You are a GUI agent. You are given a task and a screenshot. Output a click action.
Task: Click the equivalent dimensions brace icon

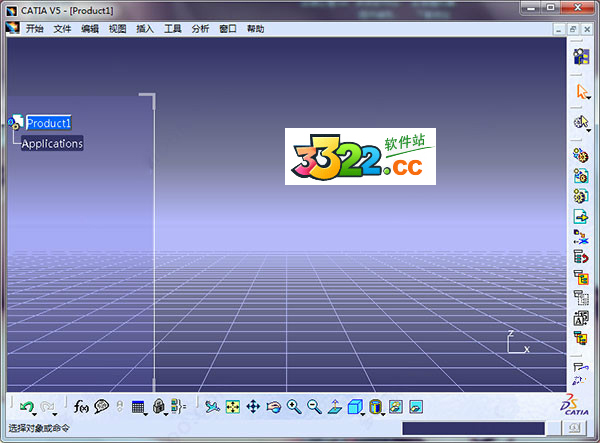pyautogui.click(x=178, y=406)
